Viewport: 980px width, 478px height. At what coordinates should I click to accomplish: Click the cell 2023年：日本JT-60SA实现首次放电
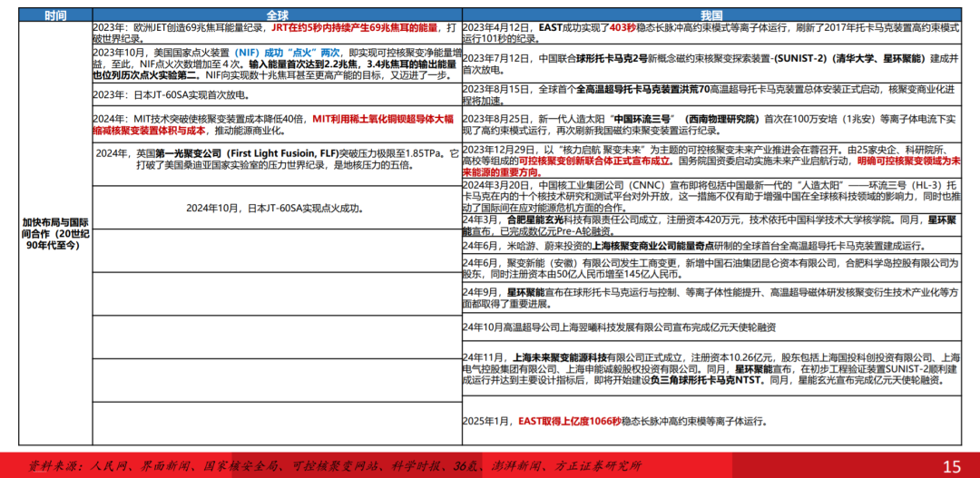(277, 94)
